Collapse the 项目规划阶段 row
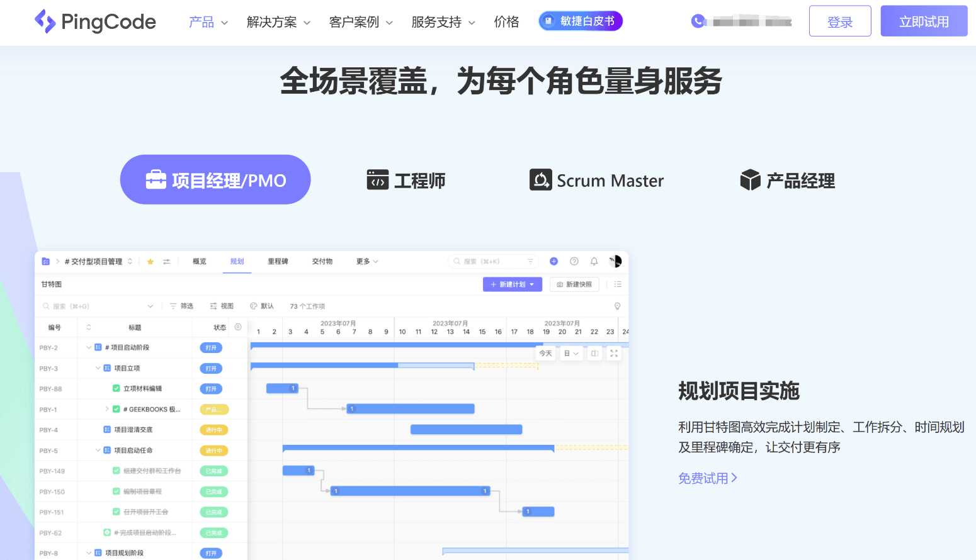This screenshot has width=976, height=560. [x=89, y=553]
